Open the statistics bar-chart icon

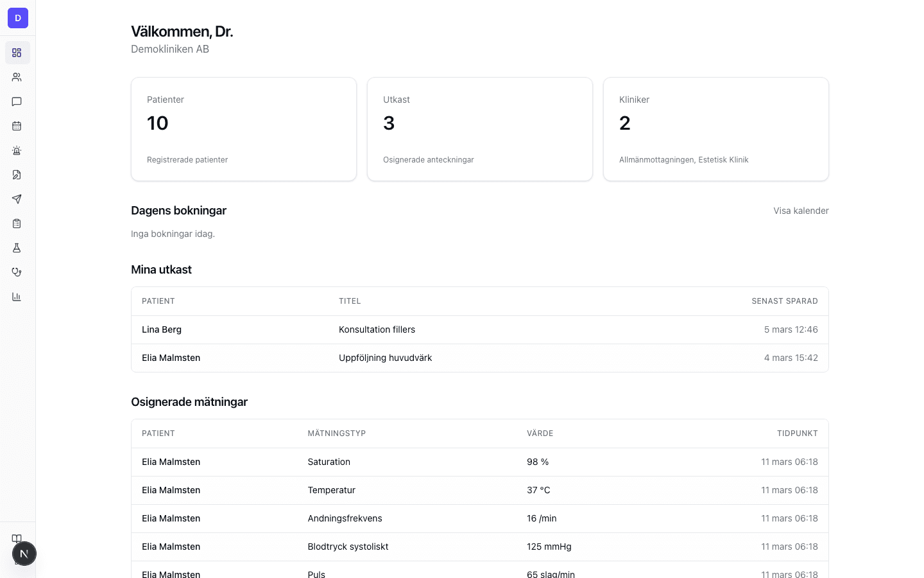[x=17, y=296]
